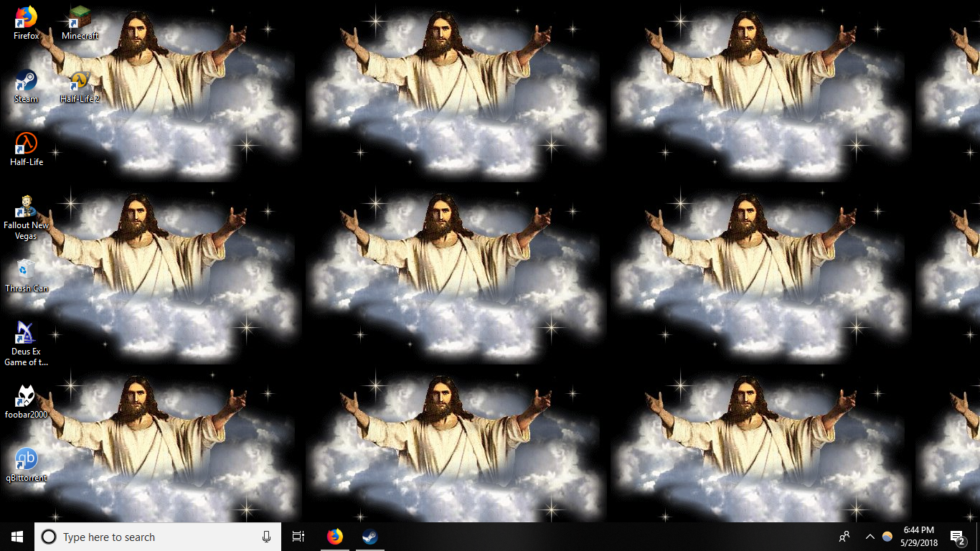Open Task View from the taskbar
Image resolution: width=980 pixels, height=551 pixels.
click(x=298, y=537)
